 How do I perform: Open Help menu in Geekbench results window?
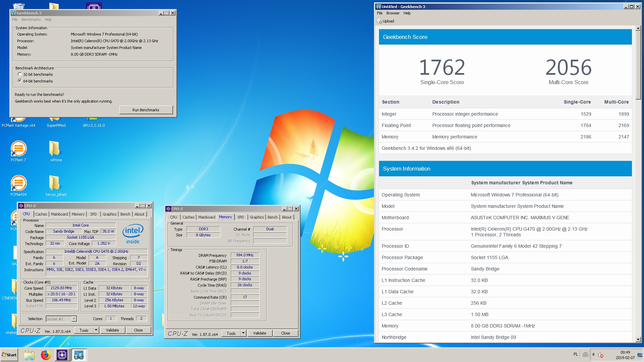pyautogui.click(x=407, y=13)
